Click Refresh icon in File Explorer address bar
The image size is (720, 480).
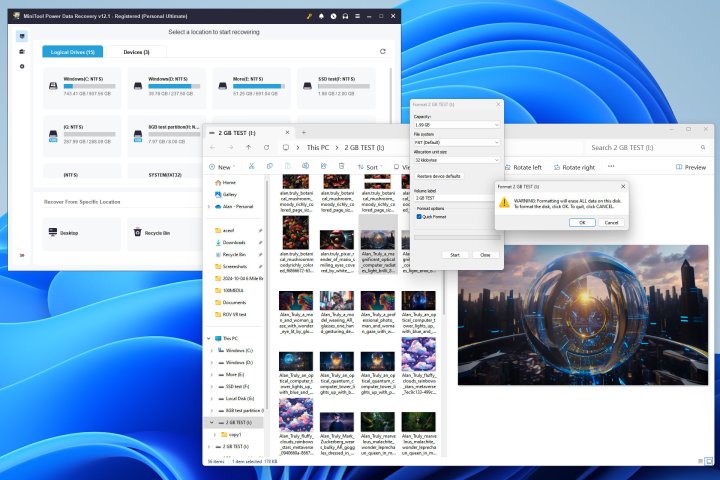(266, 147)
